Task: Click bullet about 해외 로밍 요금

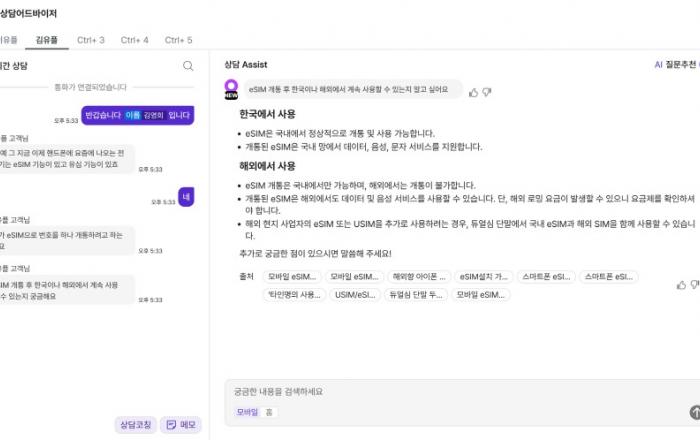Action: coord(470,204)
